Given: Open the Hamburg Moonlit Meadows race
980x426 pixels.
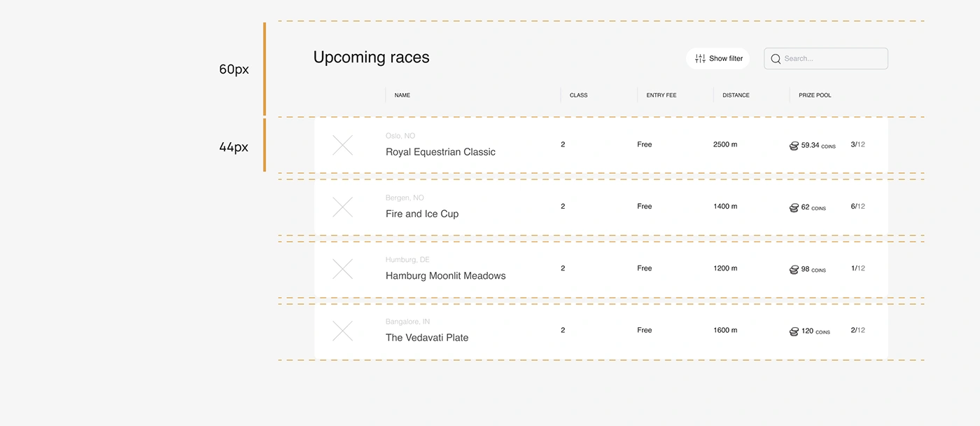Looking at the screenshot, I should tap(445, 276).
